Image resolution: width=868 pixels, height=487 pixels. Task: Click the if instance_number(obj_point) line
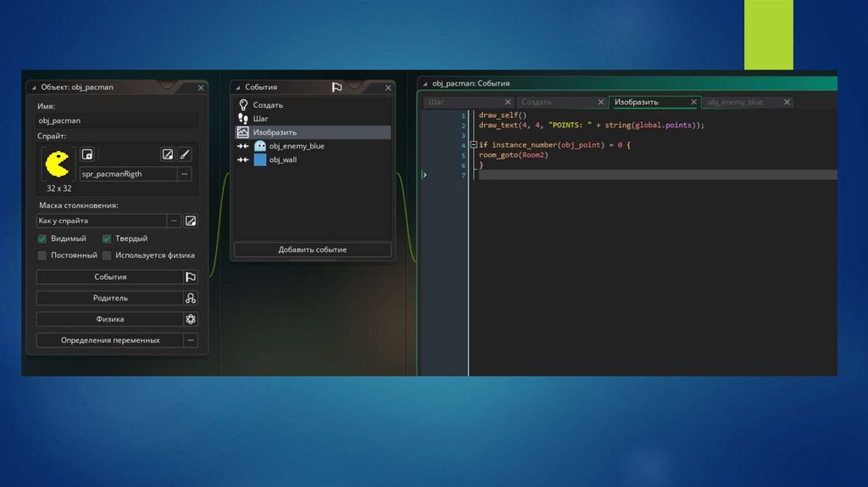coord(554,145)
